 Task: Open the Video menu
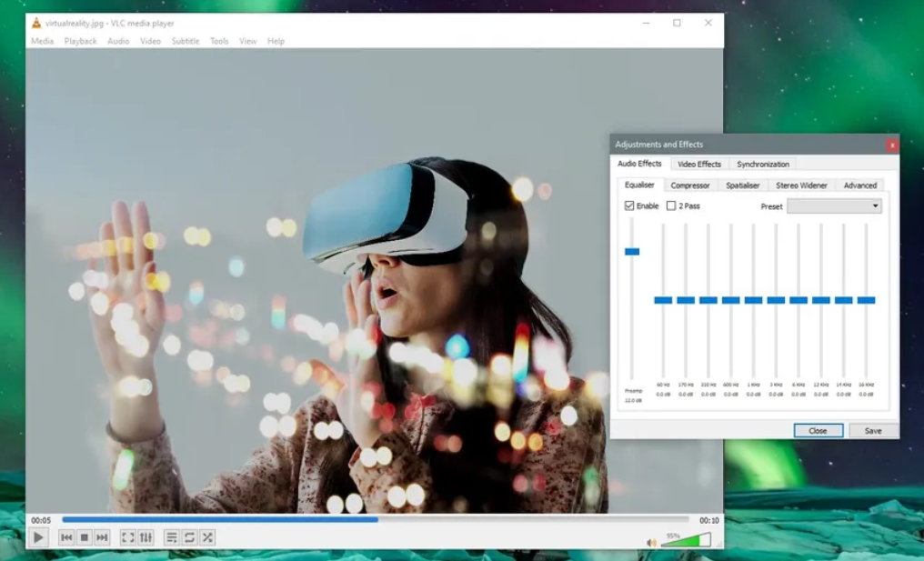(x=150, y=41)
